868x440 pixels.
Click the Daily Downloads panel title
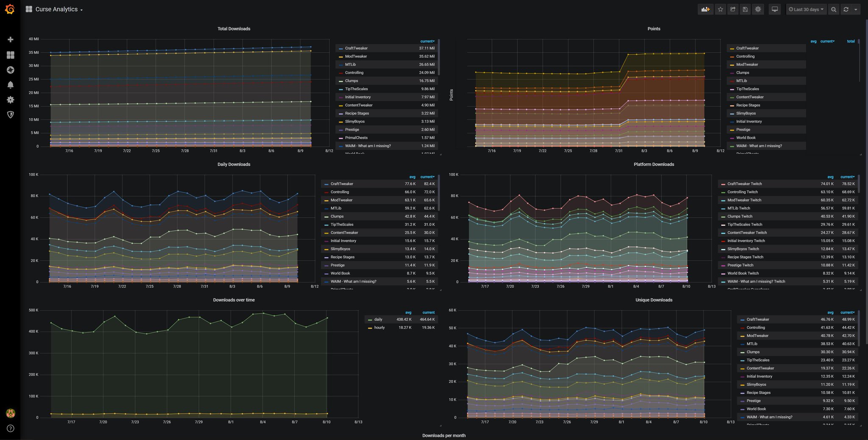click(234, 164)
